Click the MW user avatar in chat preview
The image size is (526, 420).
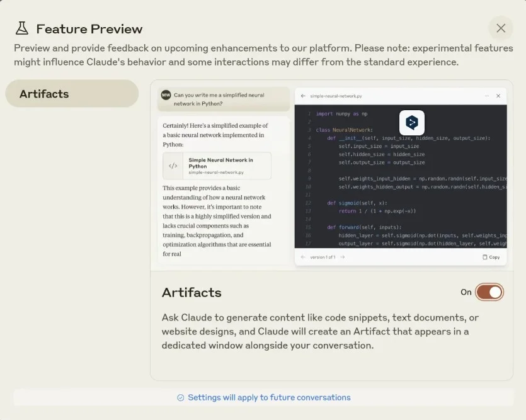[x=166, y=95]
